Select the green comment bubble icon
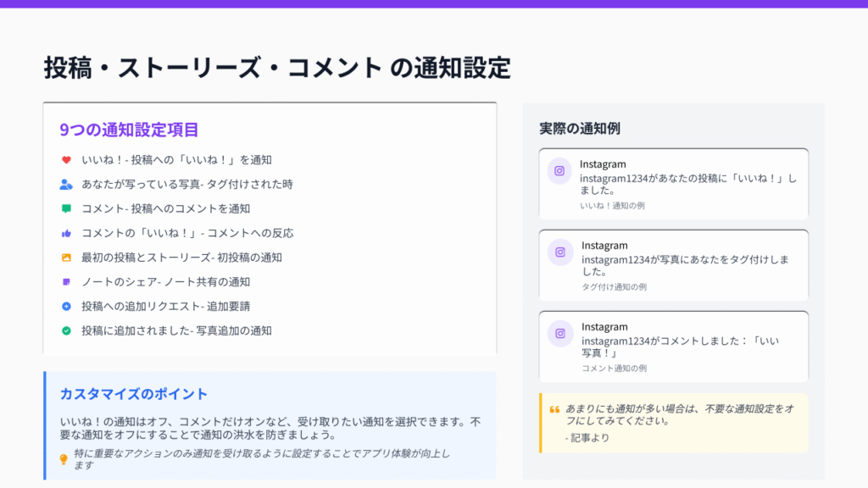Screen dimensions: 868x488 click(66, 208)
